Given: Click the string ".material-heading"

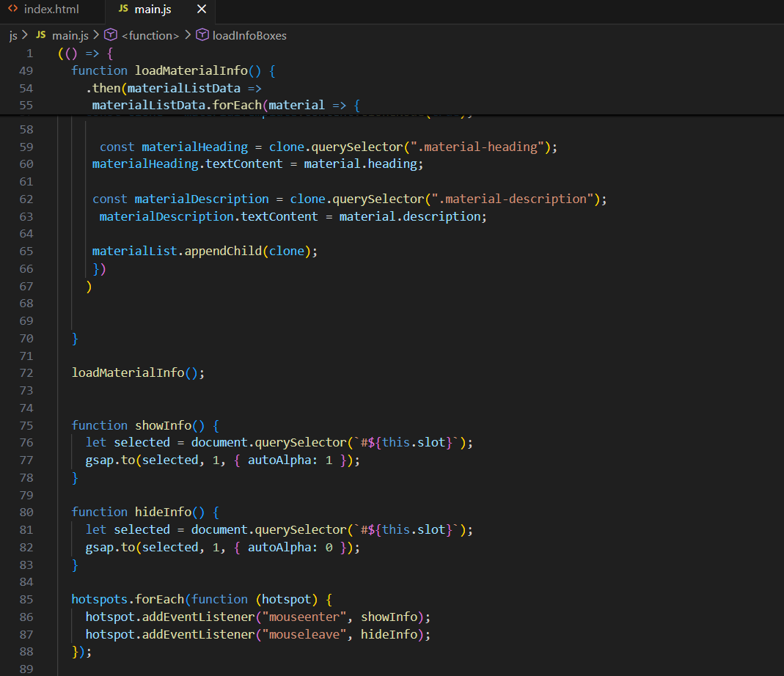Looking at the screenshot, I should (477, 147).
